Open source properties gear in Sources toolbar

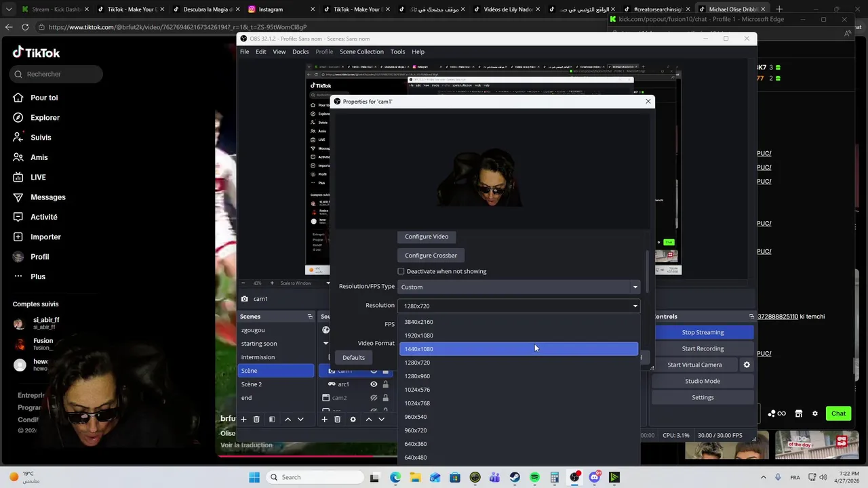[353, 420]
